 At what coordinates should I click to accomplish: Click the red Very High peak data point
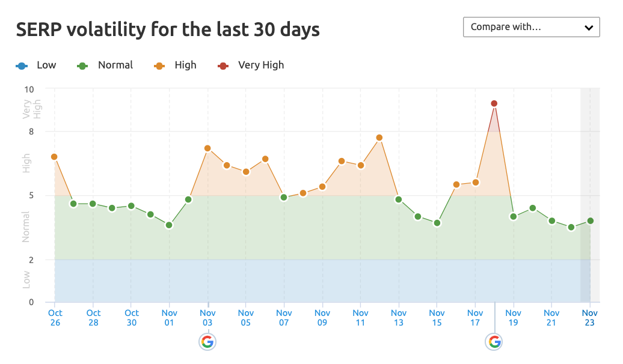[x=494, y=104]
